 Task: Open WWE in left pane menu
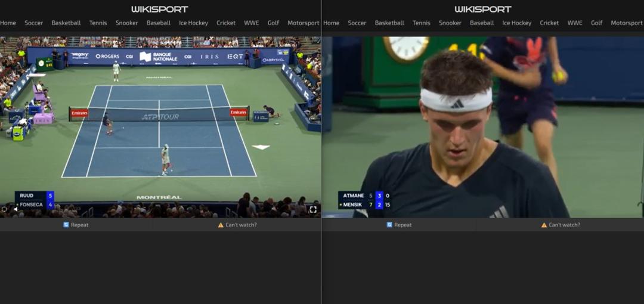252,23
